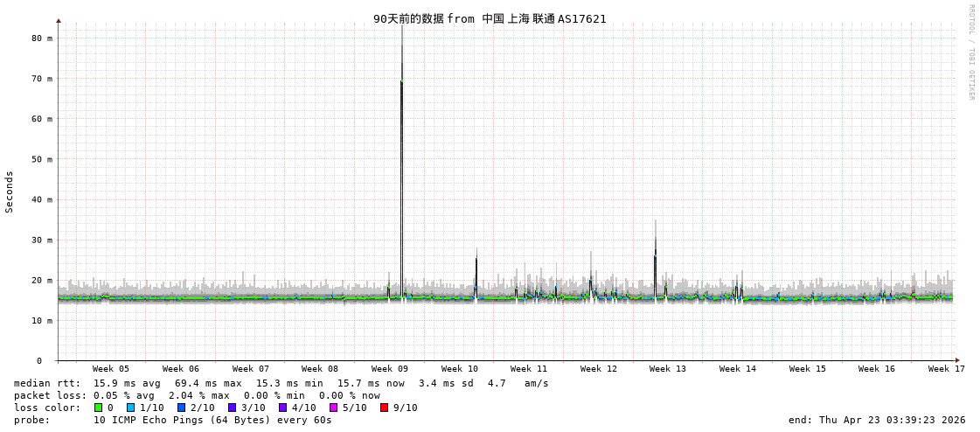Viewport: 980px width, 432px height.
Task: Click the Week 17 axis label
Action: click(x=946, y=369)
